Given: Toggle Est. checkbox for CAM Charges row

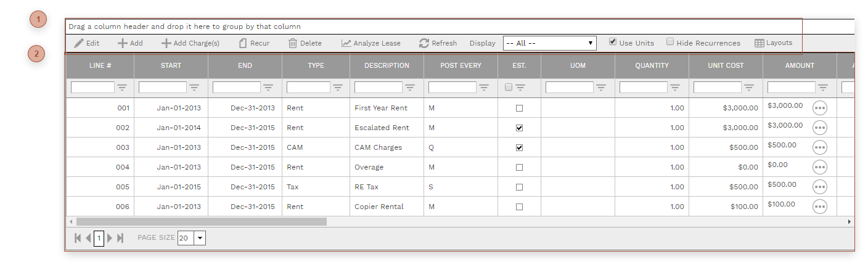Looking at the screenshot, I should (519, 147).
